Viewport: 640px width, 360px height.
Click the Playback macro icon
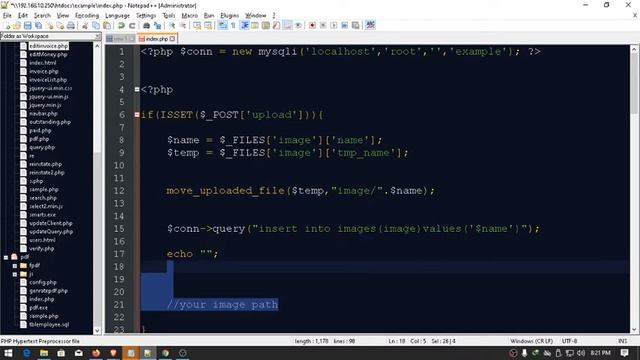point(333,25)
